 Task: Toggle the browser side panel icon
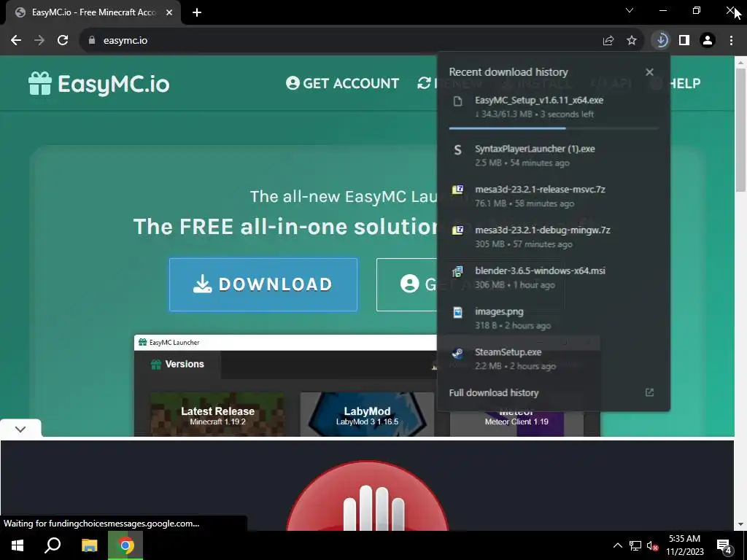[684, 41]
